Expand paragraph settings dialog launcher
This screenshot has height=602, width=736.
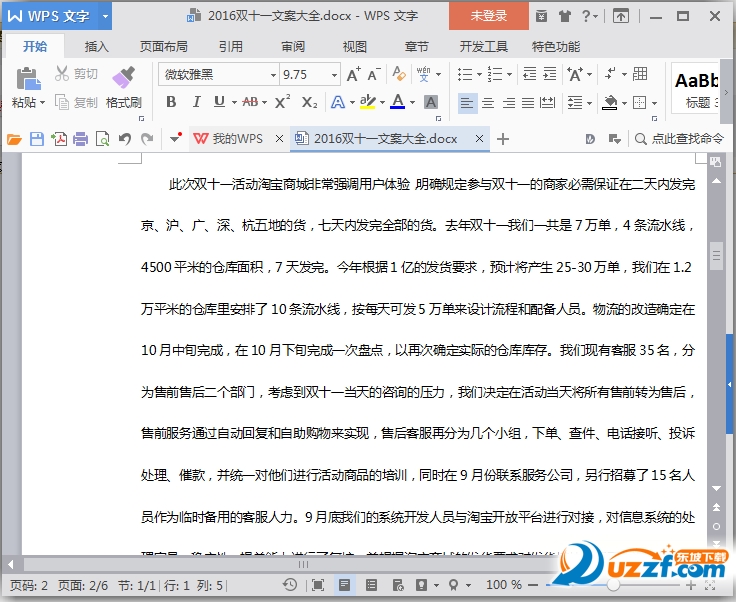coord(654,119)
